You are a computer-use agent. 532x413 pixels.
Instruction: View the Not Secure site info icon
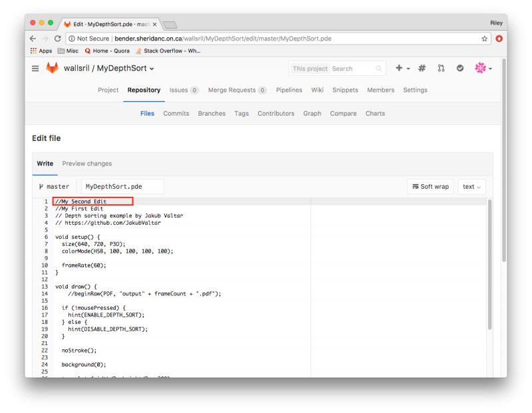(x=72, y=39)
